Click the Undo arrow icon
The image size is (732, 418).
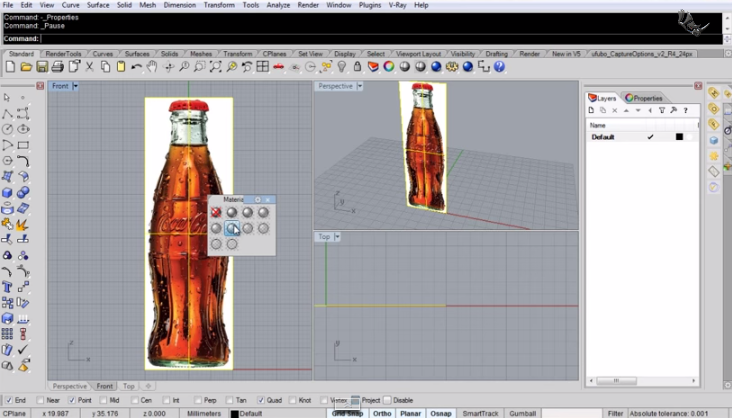tap(137, 67)
